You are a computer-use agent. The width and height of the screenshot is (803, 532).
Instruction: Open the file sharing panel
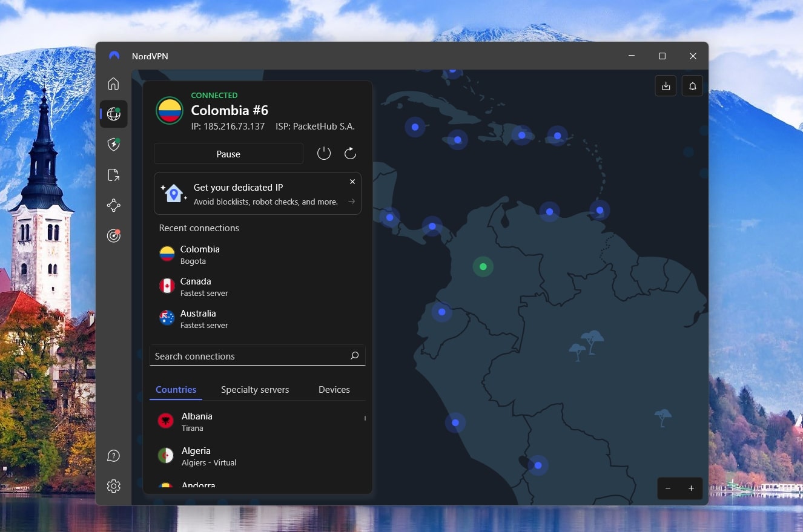pyautogui.click(x=114, y=175)
